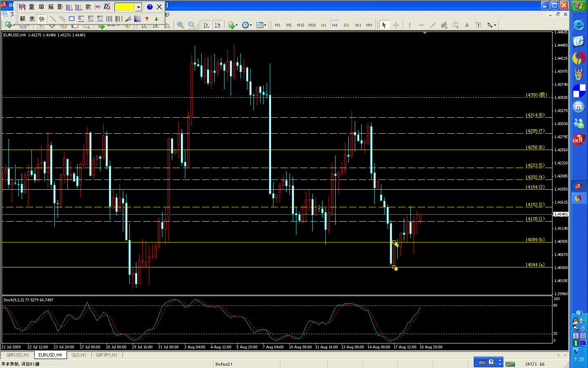The height and width of the screenshot is (368, 588).
Task: Click the 影 button in floating toolbar
Action: coord(60,7)
